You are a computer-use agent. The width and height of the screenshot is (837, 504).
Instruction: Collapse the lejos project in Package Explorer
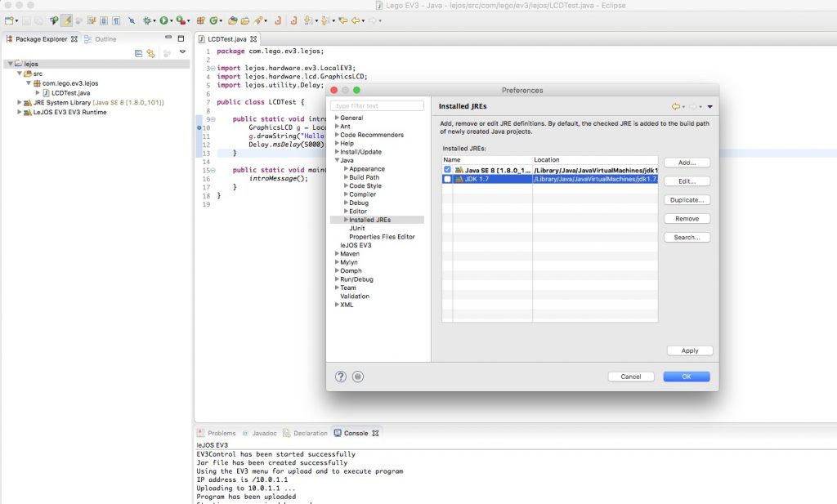(10, 64)
